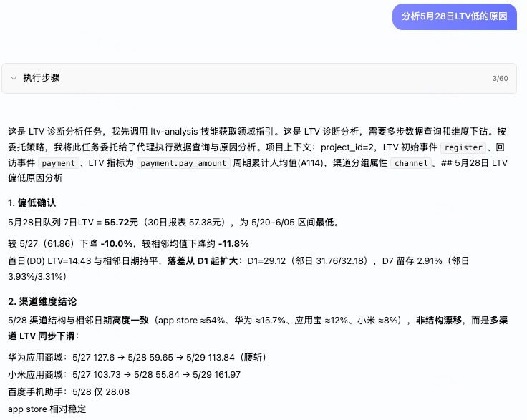Click the 小米应用商城 data line
The width and height of the screenshot is (527, 420).
pos(125,374)
